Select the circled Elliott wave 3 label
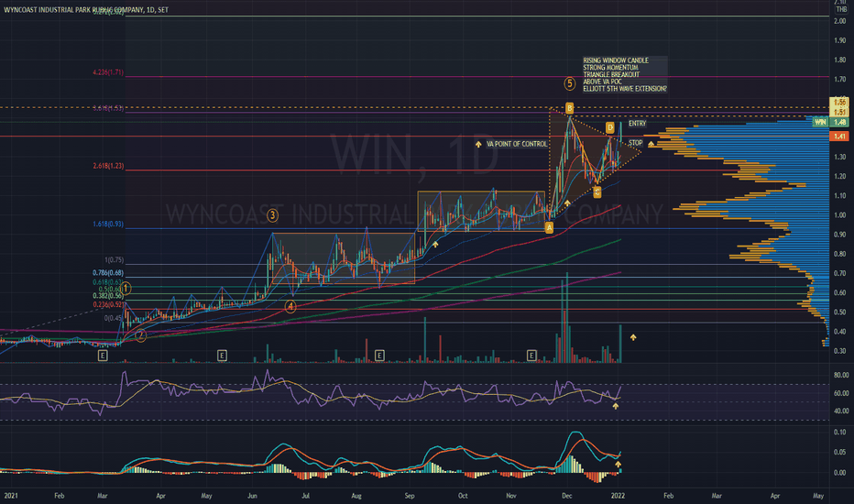Screen dimensions: 854x504 (272, 215)
